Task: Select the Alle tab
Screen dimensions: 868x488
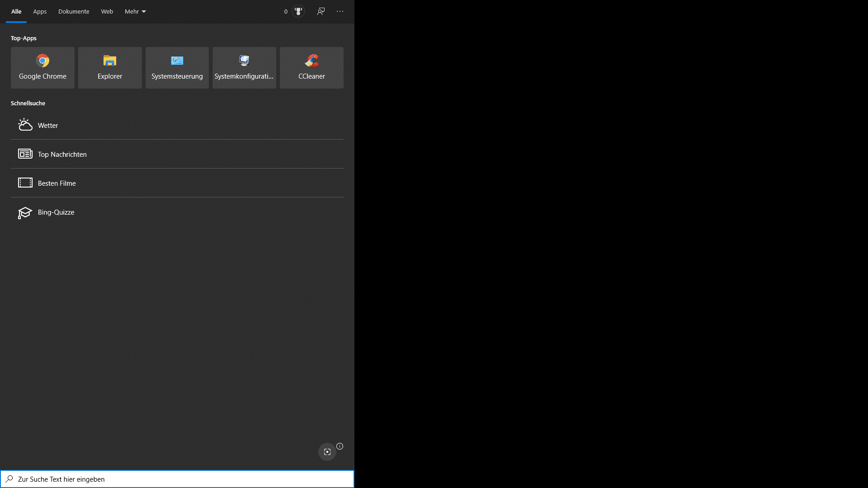Action: pos(16,11)
